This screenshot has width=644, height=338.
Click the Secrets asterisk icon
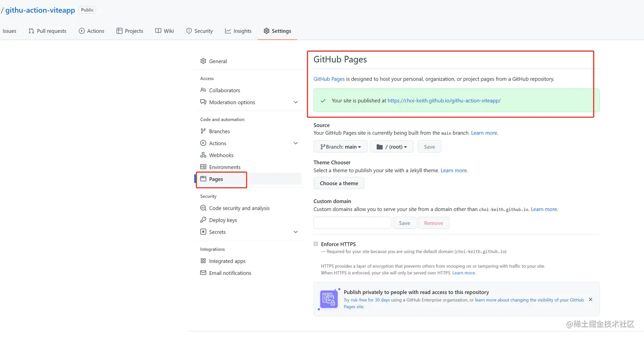(203, 232)
